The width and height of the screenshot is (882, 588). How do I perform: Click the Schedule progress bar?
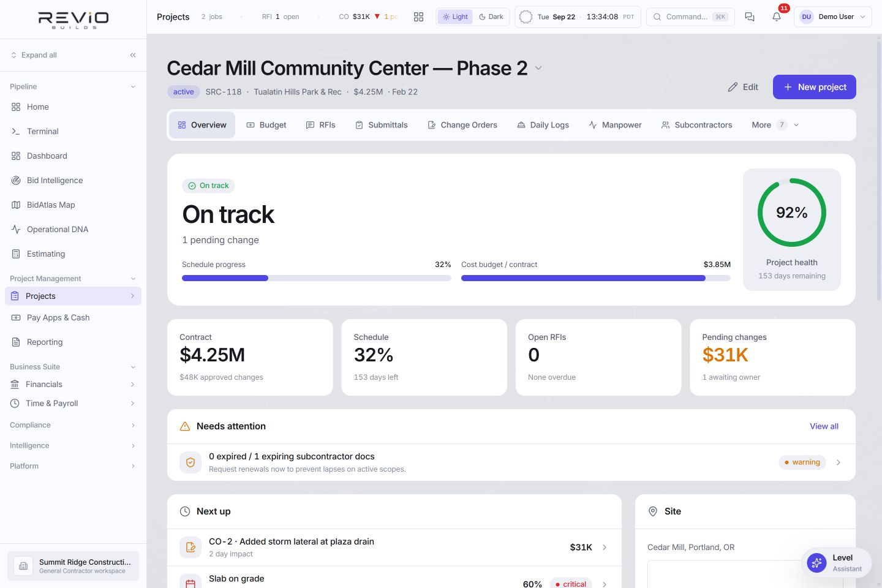316,278
